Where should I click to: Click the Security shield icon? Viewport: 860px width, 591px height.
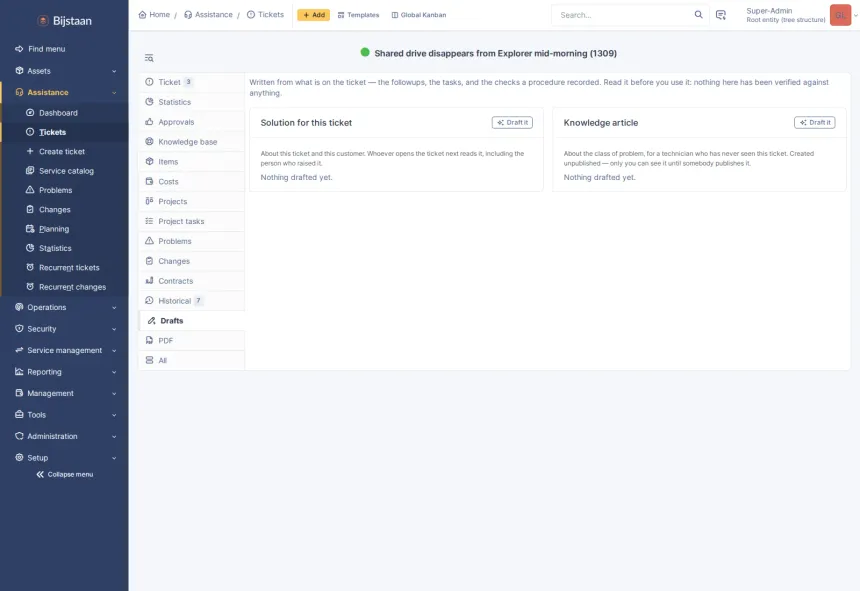19,328
